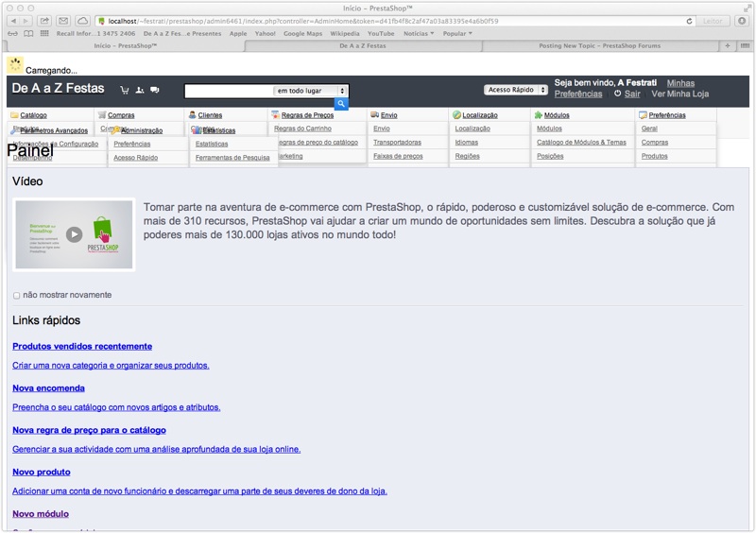
Task: Expand the Popular bookmarks folder
Action: point(457,34)
